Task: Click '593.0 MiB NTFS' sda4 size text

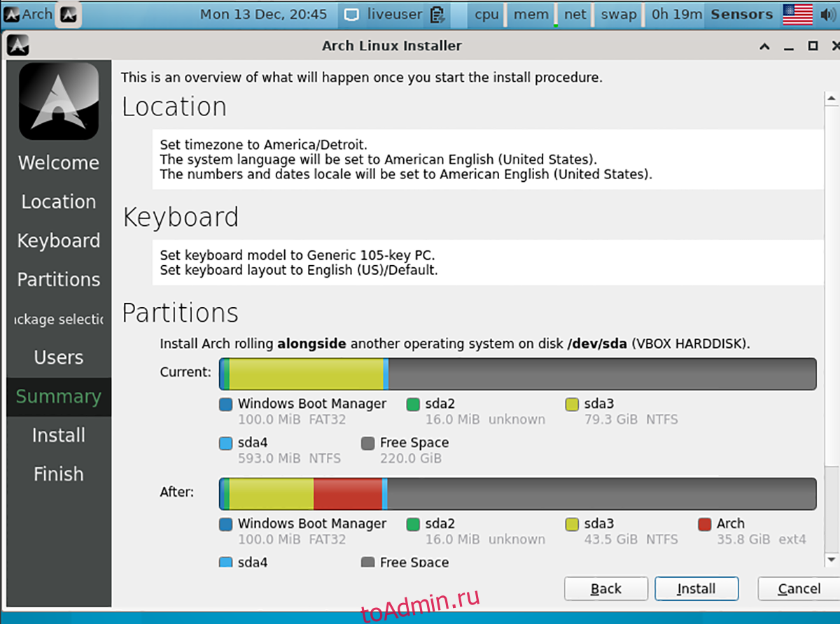Action: click(289, 459)
